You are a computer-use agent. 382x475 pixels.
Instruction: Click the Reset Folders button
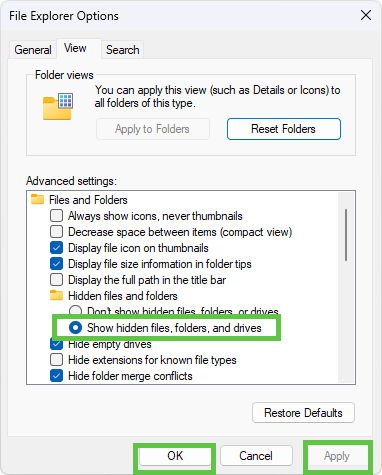point(284,129)
